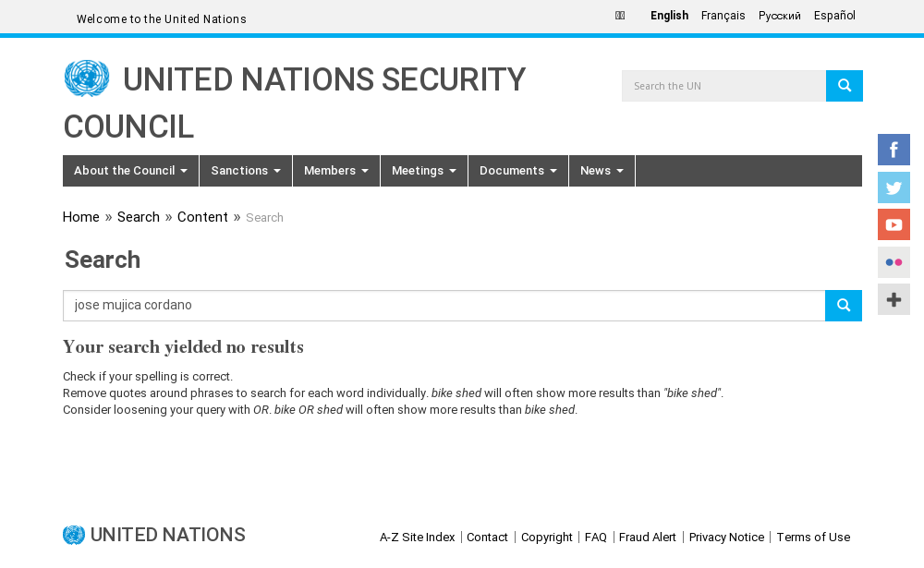Expand the Members dropdown
The width and height of the screenshot is (924, 568).
(x=336, y=171)
